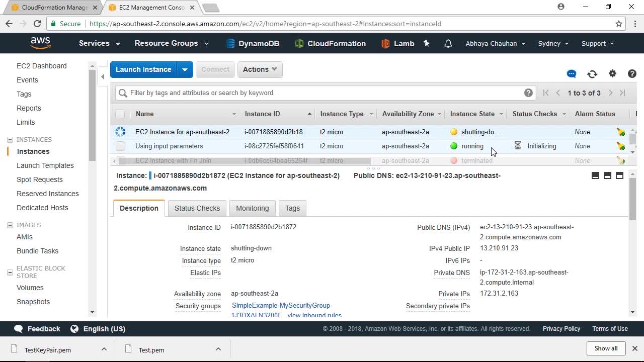Open table settings gear icon
The height and width of the screenshot is (362, 644).
[x=612, y=73]
